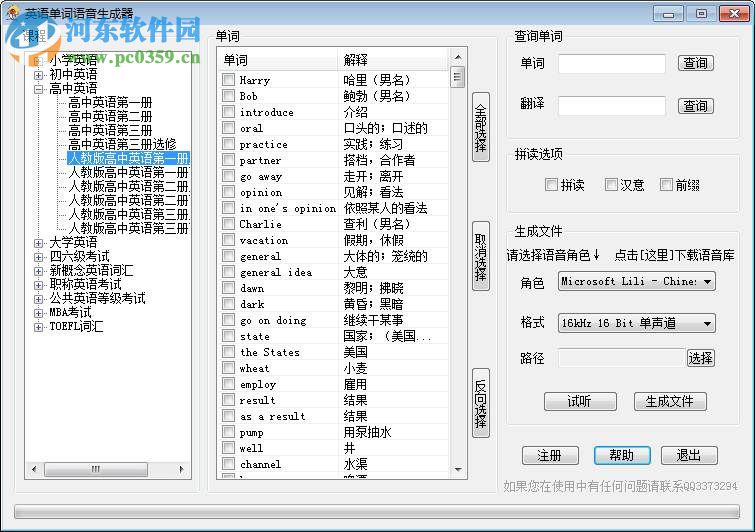Expand the TOEFL词汇 tree node
This screenshot has height=532, width=755.
tap(39, 327)
